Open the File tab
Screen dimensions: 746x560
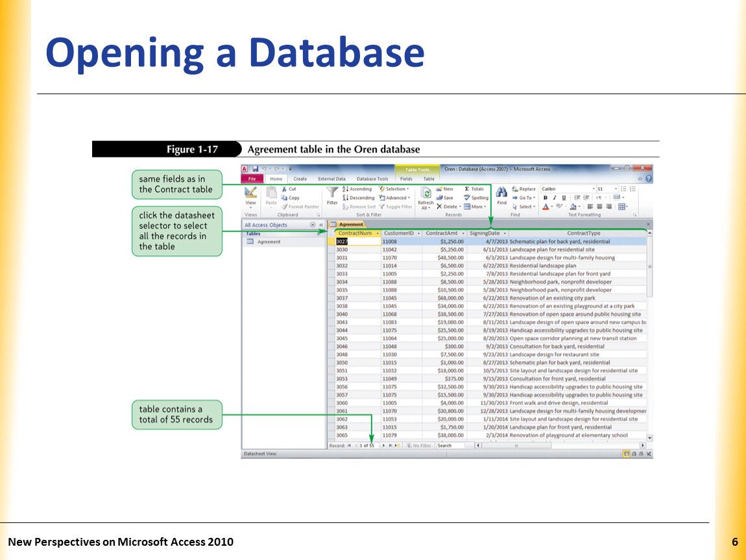[252, 179]
